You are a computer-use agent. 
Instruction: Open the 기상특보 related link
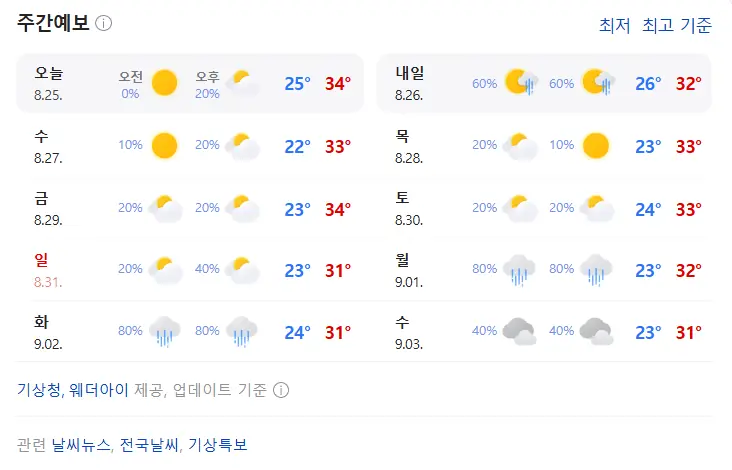click(x=218, y=444)
